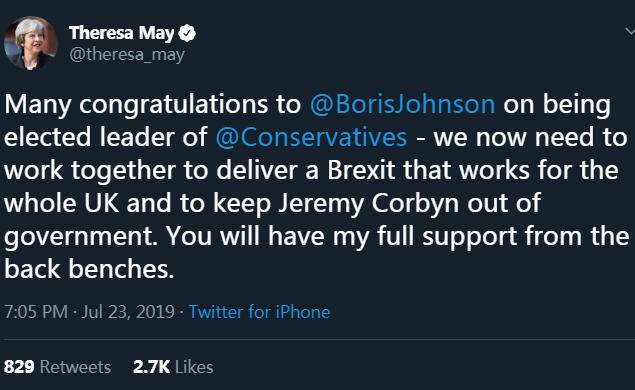The height and width of the screenshot is (390, 635).
Task: Click the word Brexit in tweet
Action: tap(361, 170)
